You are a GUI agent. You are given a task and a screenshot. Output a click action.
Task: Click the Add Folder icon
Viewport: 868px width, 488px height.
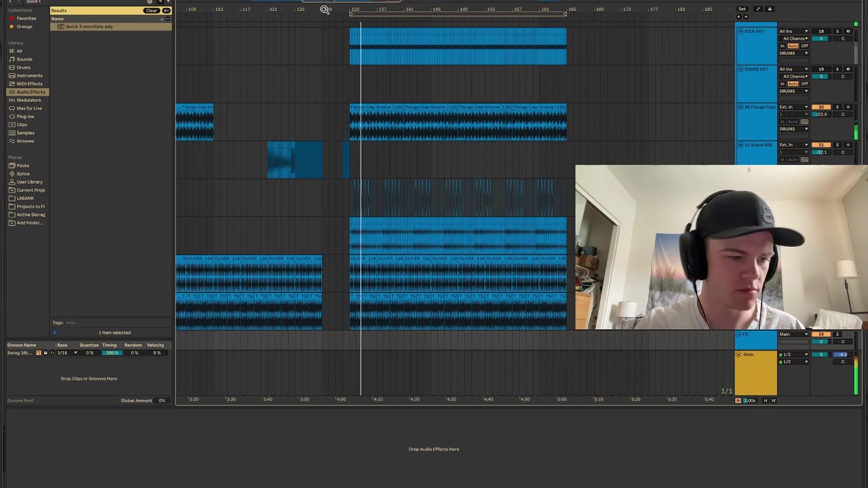click(x=12, y=222)
